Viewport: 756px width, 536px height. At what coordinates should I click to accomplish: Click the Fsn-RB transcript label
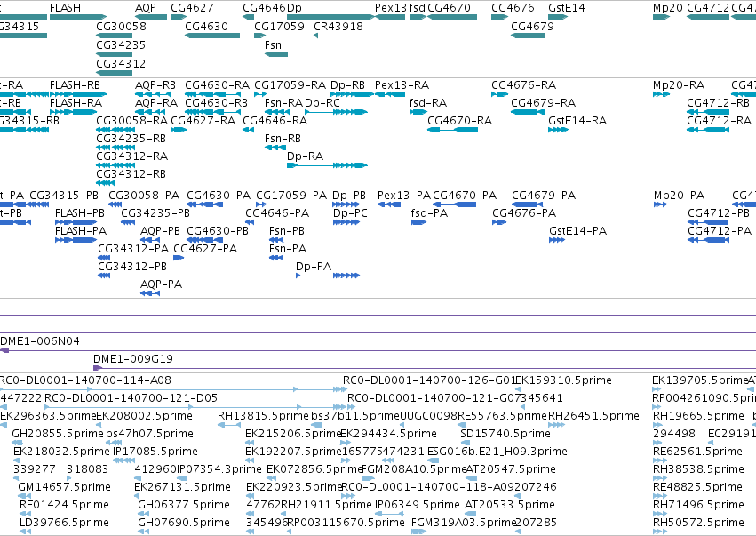point(283,139)
